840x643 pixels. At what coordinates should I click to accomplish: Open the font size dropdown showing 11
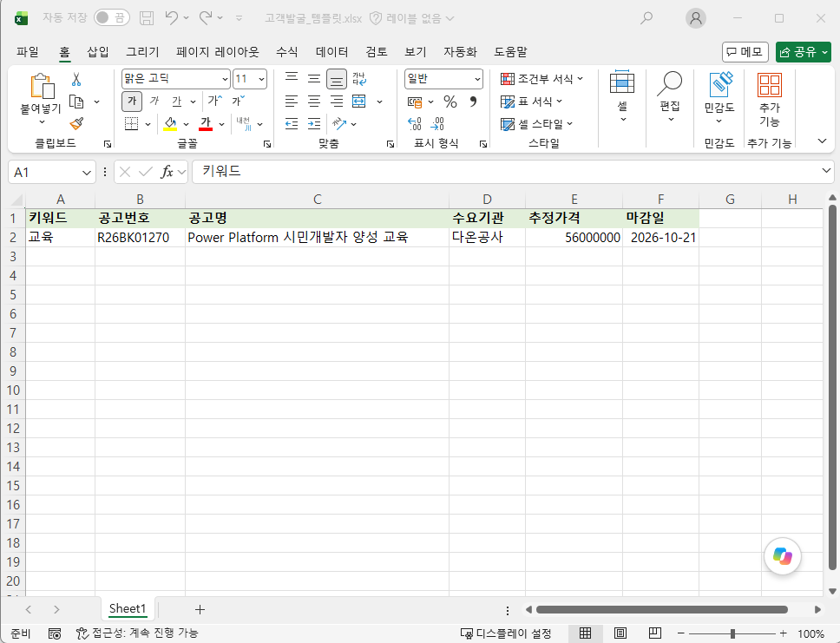(x=261, y=79)
